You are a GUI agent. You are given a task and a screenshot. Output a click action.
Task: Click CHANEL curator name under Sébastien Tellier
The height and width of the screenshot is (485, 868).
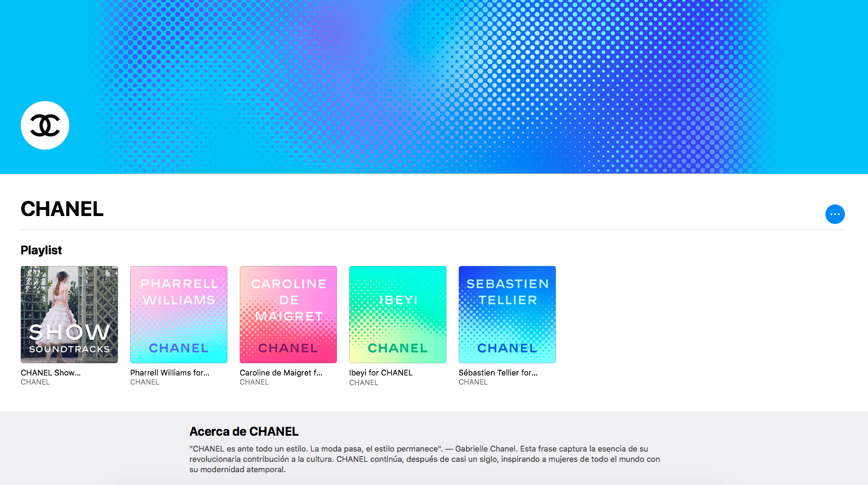(473, 382)
